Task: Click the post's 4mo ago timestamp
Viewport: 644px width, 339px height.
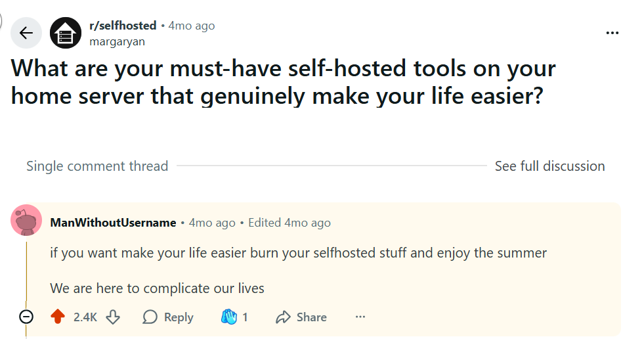Action: coord(192,26)
